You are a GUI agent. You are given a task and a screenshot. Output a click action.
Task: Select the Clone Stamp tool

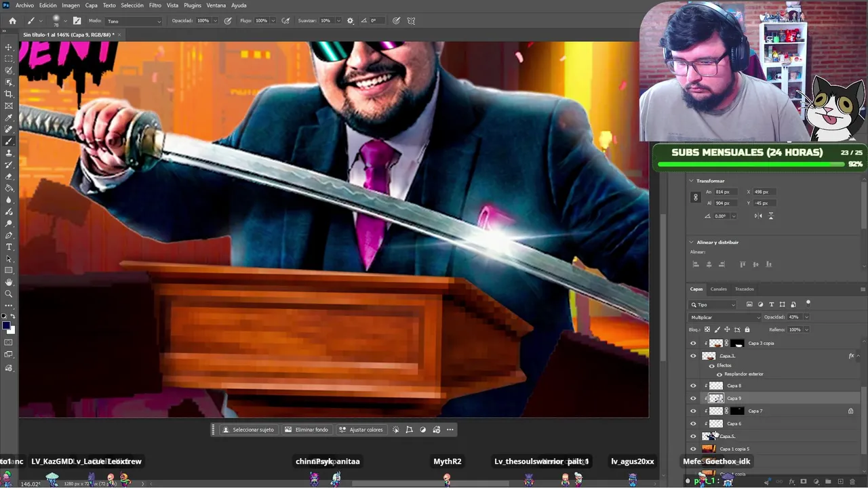(x=9, y=153)
